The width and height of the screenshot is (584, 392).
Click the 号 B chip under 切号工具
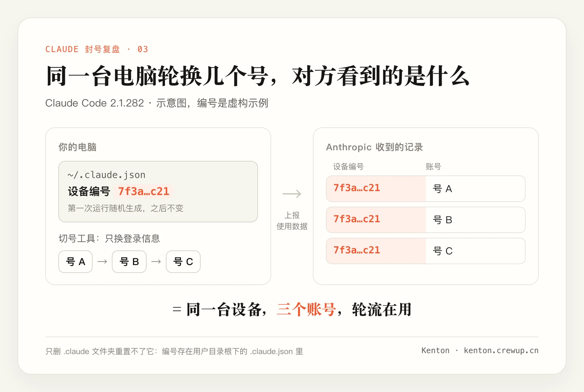coord(129,261)
